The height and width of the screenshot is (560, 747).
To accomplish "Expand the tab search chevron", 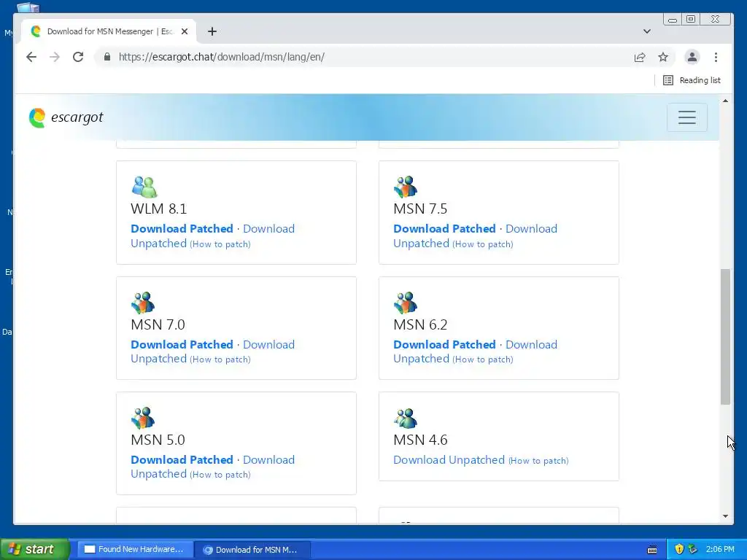I will [647, 31].
